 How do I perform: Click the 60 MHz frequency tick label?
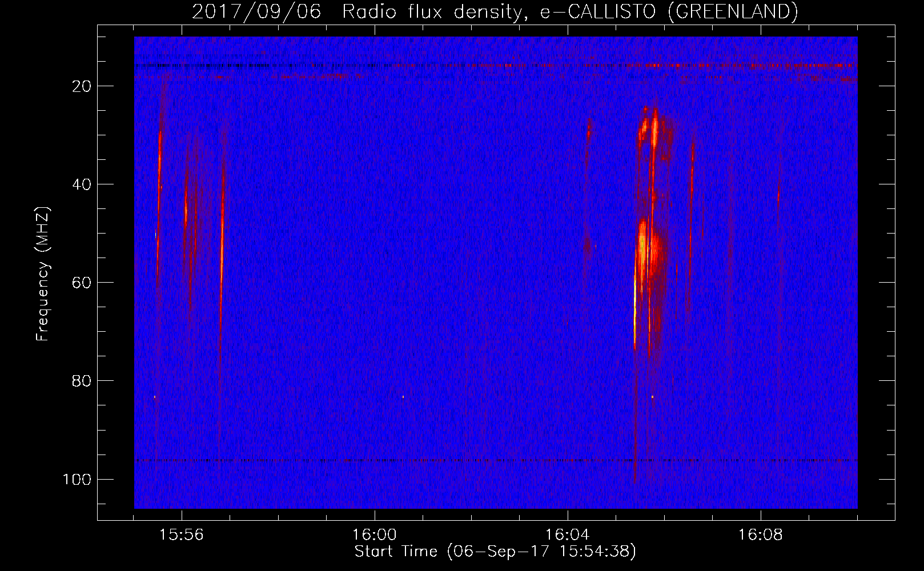82,283
